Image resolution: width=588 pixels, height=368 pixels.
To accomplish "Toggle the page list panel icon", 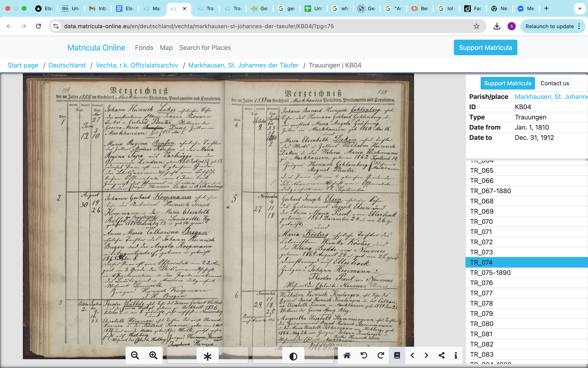I will 397,355.
